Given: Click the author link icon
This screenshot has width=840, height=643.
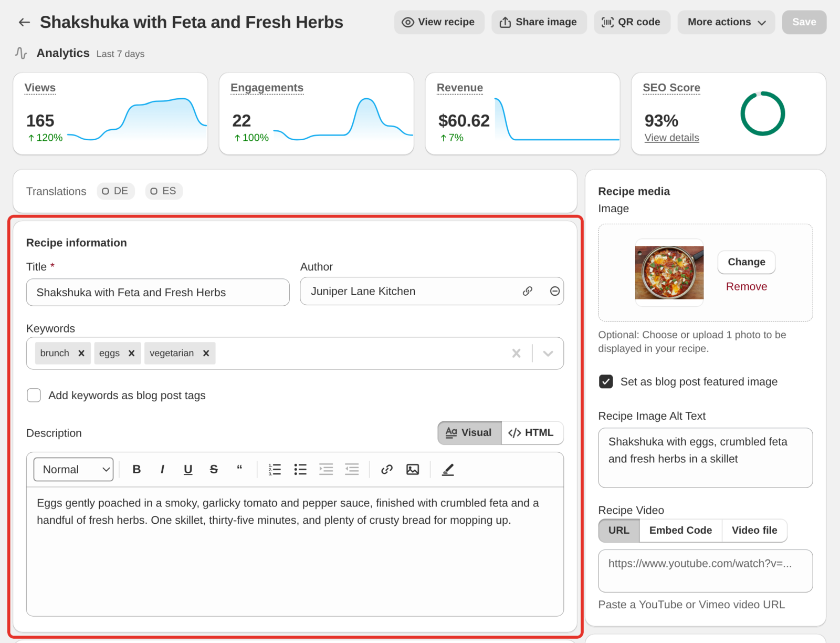Looking at the screenshot, I should click(528, 291).
